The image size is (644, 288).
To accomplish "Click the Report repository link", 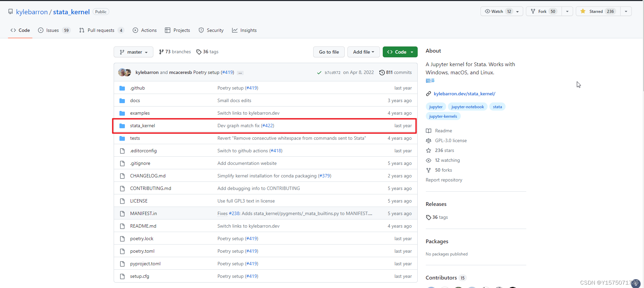I will pos(444,180).
